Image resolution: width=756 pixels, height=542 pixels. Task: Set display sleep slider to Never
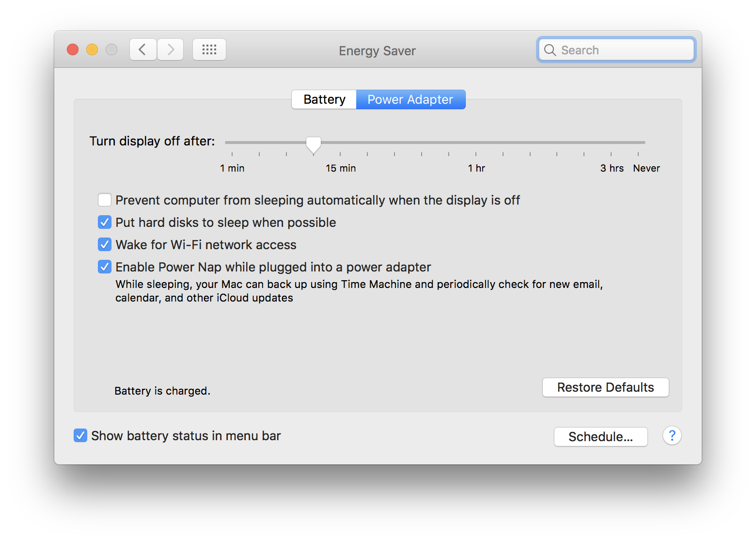click(638, 143)
